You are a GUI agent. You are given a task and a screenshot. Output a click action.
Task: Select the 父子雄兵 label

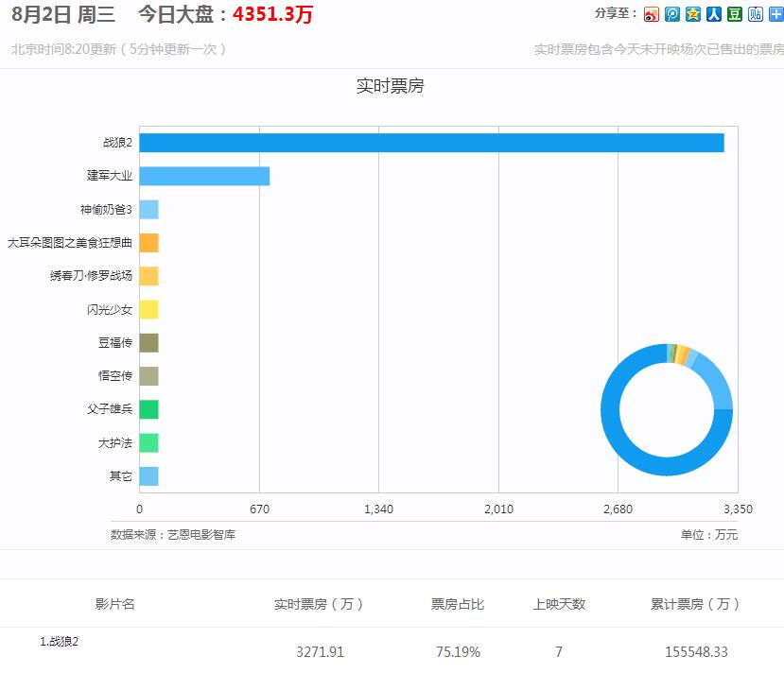110,409
